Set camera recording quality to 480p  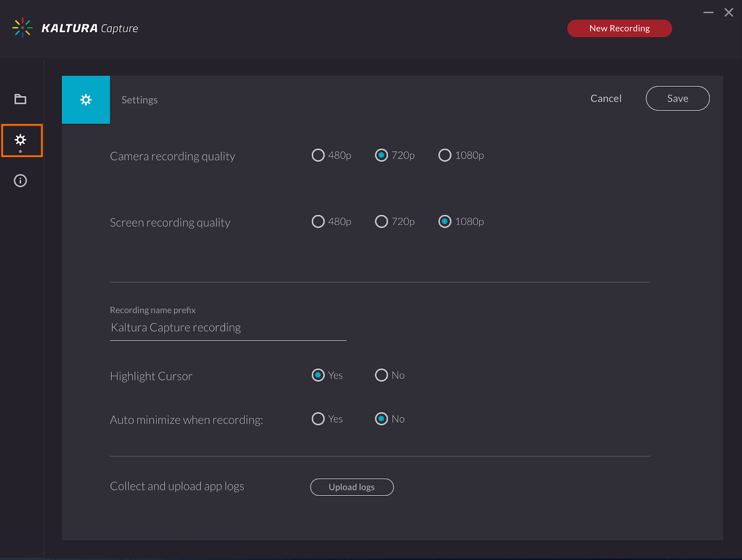318,155
